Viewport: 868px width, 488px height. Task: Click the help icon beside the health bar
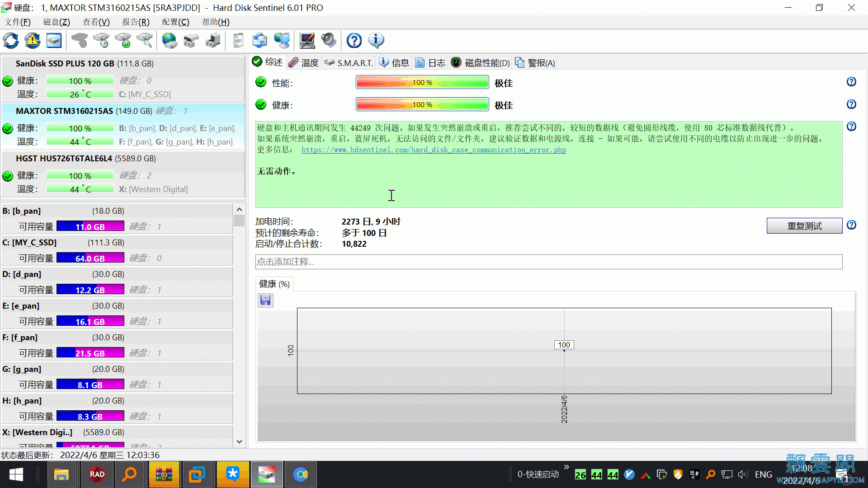(x=851, y=104)
